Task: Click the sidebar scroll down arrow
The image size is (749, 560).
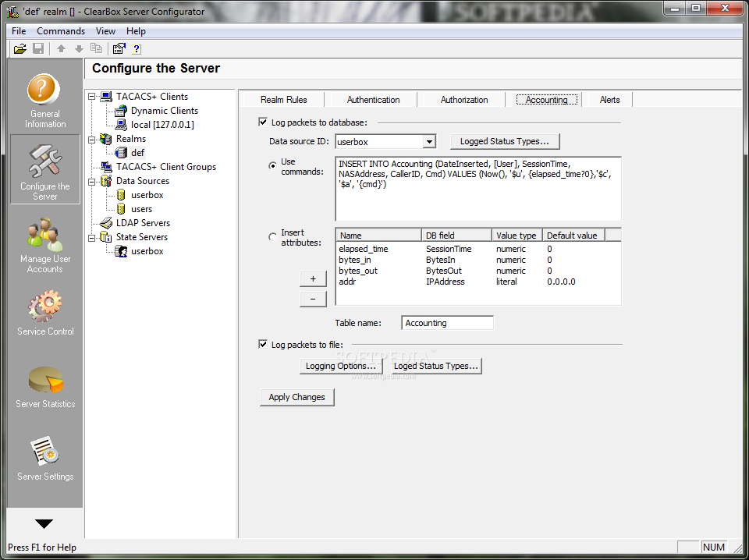Action: pos(44,523)
